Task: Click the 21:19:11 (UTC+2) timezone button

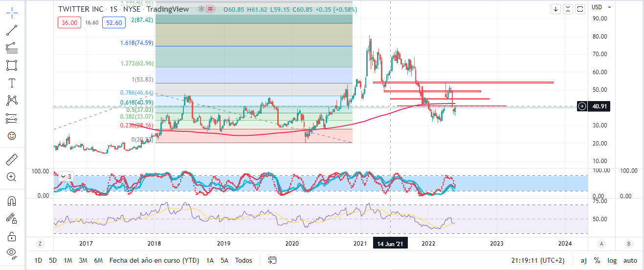Action: (537, 260)
